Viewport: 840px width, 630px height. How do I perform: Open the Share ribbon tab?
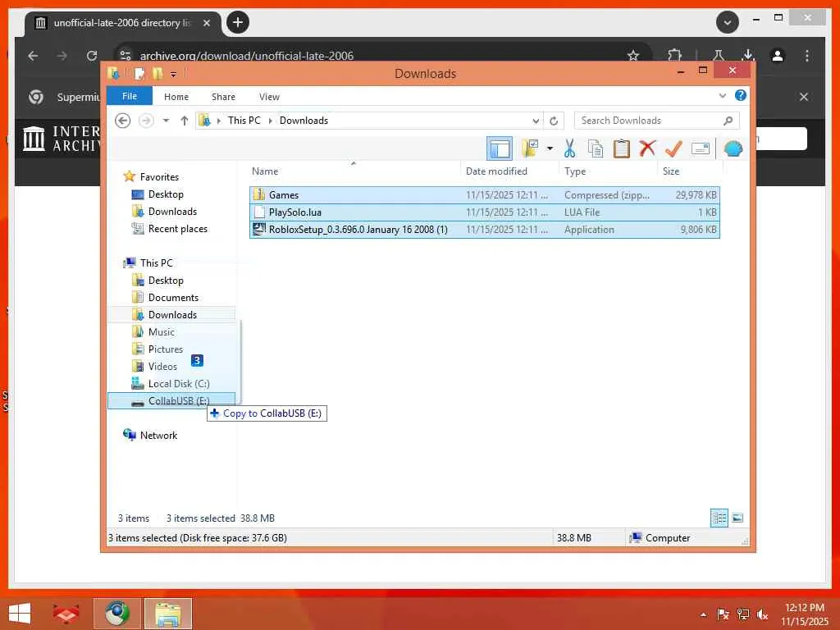(223, 97)
